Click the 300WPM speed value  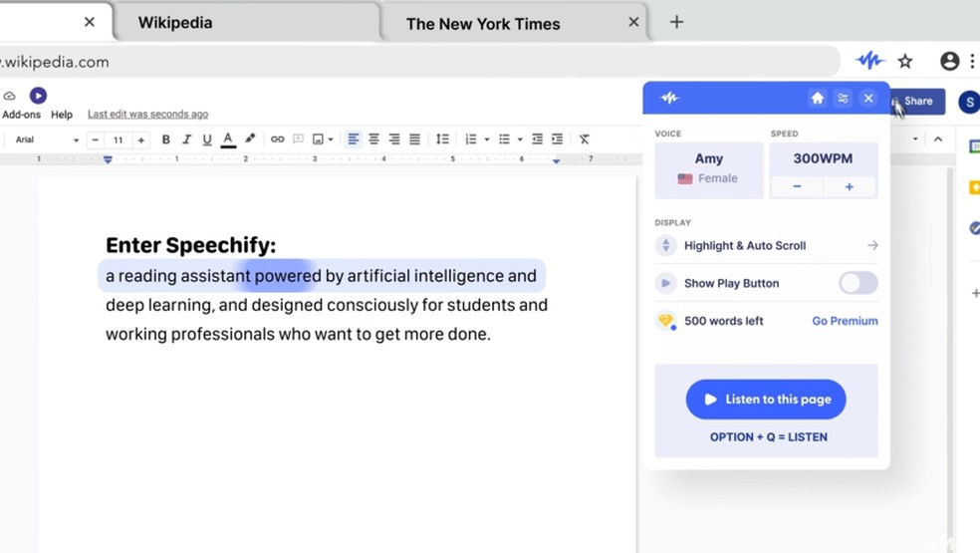click(823, 158)
